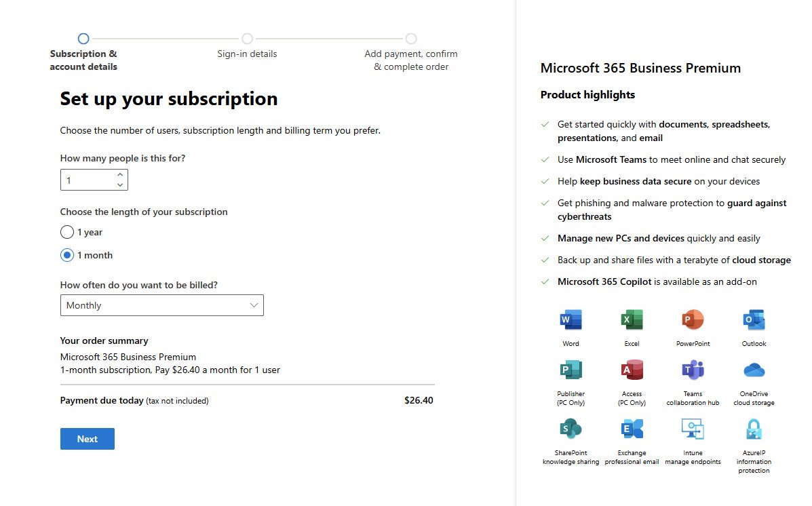This screenshot has height=506, width=812.
Task: Click the SharePoint knowledge sharing icon
Action: pos(571,429)
